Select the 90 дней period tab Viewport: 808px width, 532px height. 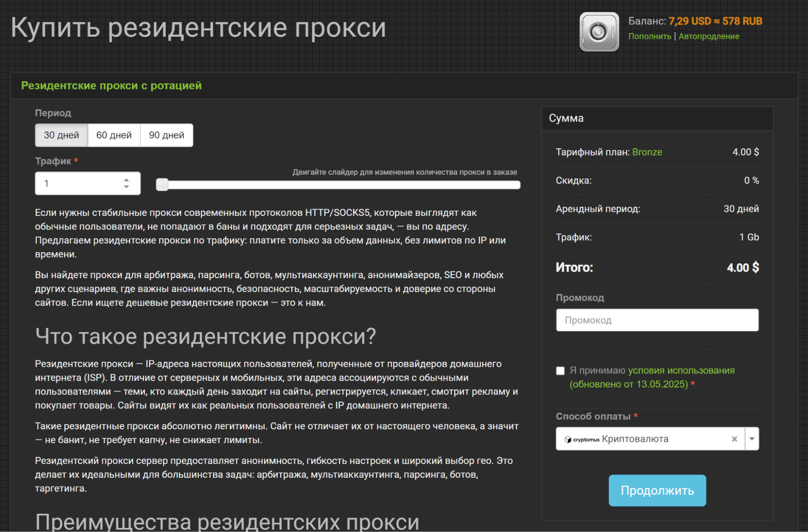click(x=167, y=135)
